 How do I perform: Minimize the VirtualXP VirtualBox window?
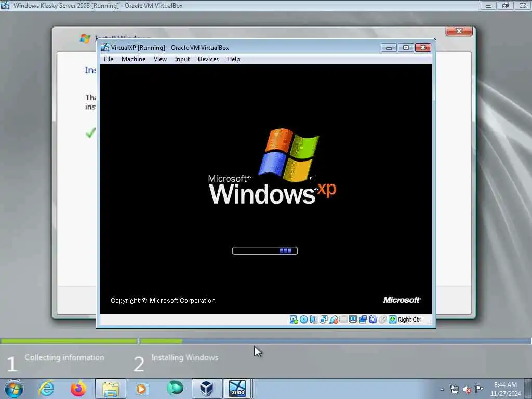click(389, 47)
